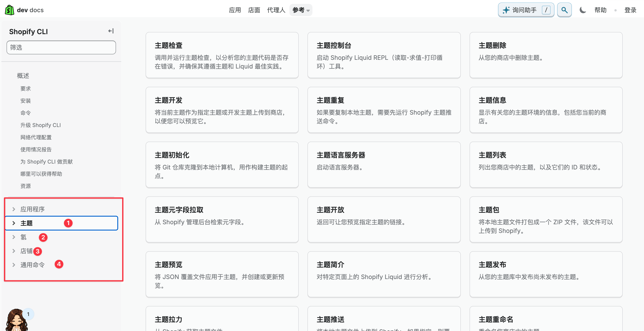Image resolution: width=644 pixels, height=331 pixels.
Task: Expand the 氢 section chevron
Action: click(14, 237)
